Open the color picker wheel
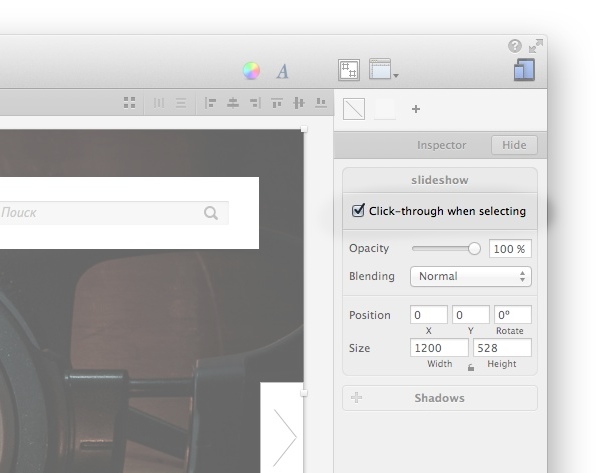604x473 pixels. point(251,71)
